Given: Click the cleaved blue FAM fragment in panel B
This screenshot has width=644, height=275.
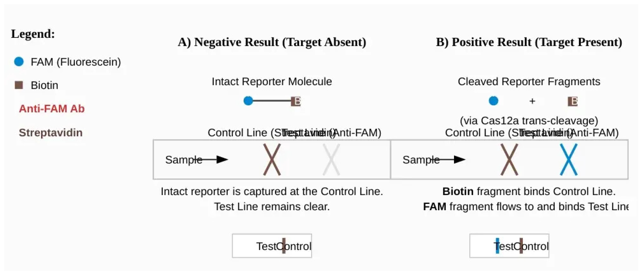Looking at the screenshot, I should click(x=493, y=101).
